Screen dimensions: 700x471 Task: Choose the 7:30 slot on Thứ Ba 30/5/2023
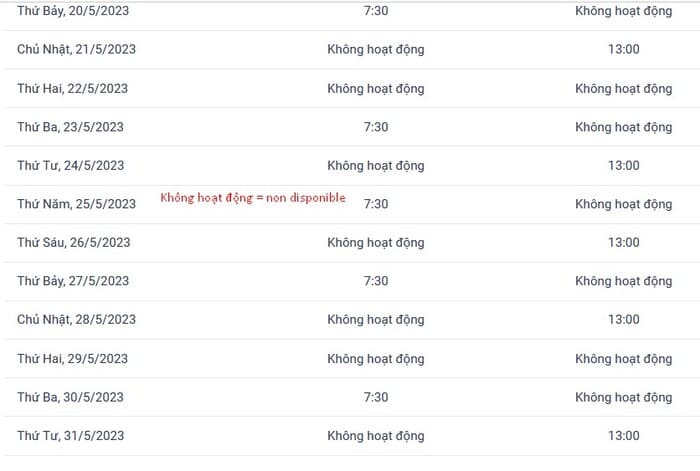click(x=375, y=397)
